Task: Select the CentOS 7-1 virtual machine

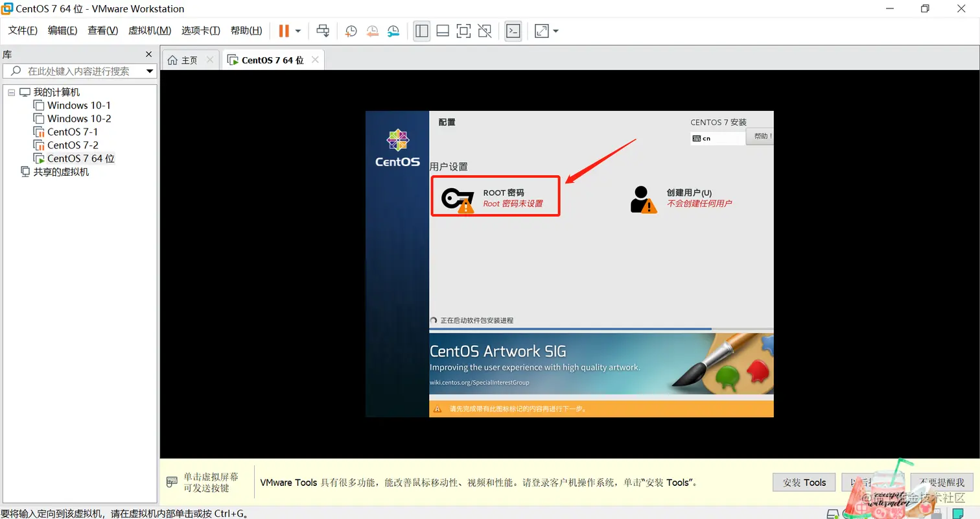Action: point(73,132)
